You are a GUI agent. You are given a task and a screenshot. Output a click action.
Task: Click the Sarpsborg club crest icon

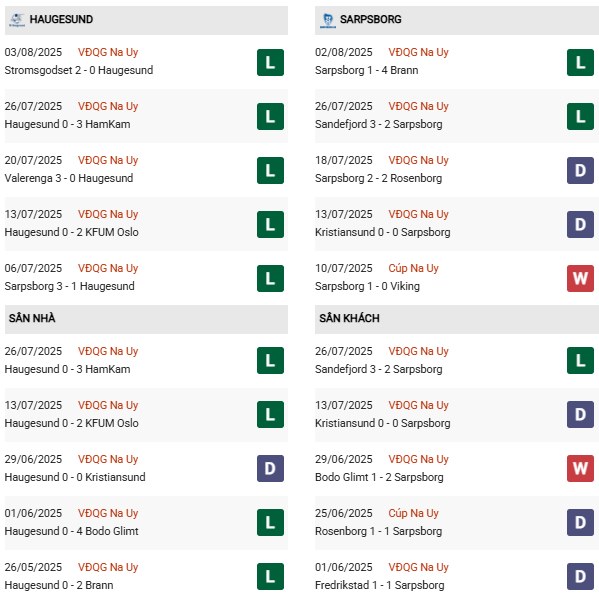point(327,20)
